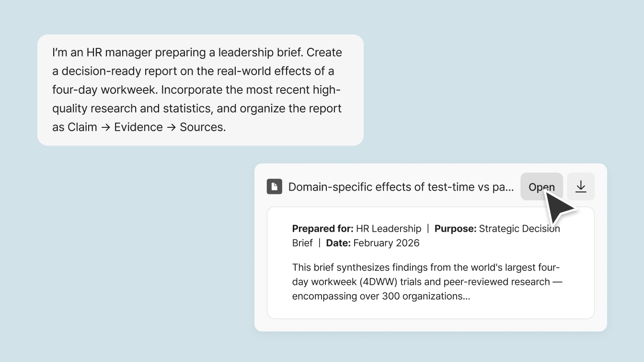This screenshot has height=362, width=644.
Task: Click the 'HR Leadership' text in preview
Action: tap(389, 228)
